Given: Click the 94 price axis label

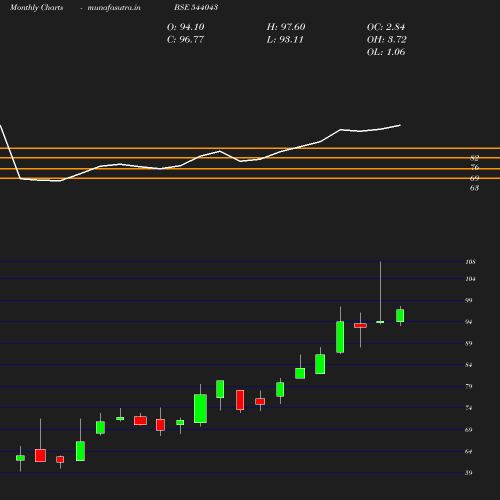Looking at the screenshot, I should pos(469,322).
